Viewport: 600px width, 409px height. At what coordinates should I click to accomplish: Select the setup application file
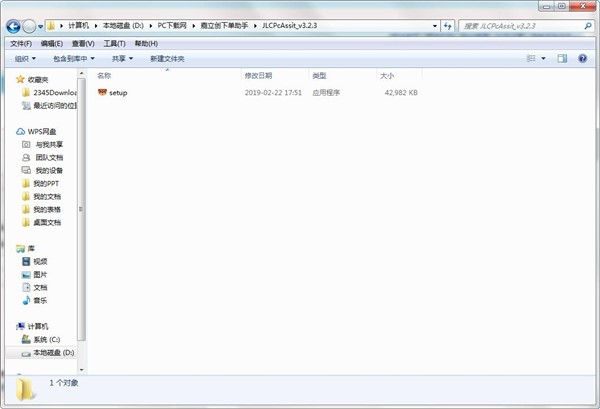tap(113, 93)
